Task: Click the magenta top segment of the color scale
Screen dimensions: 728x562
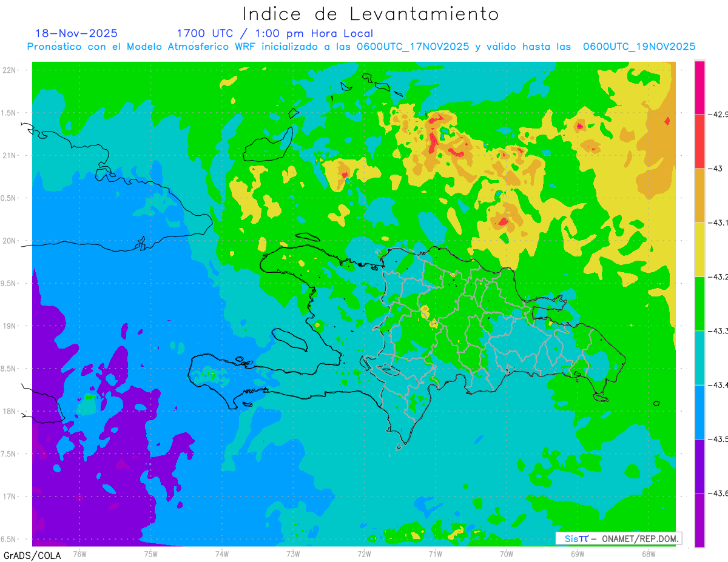Action: [x=699, y=87]
